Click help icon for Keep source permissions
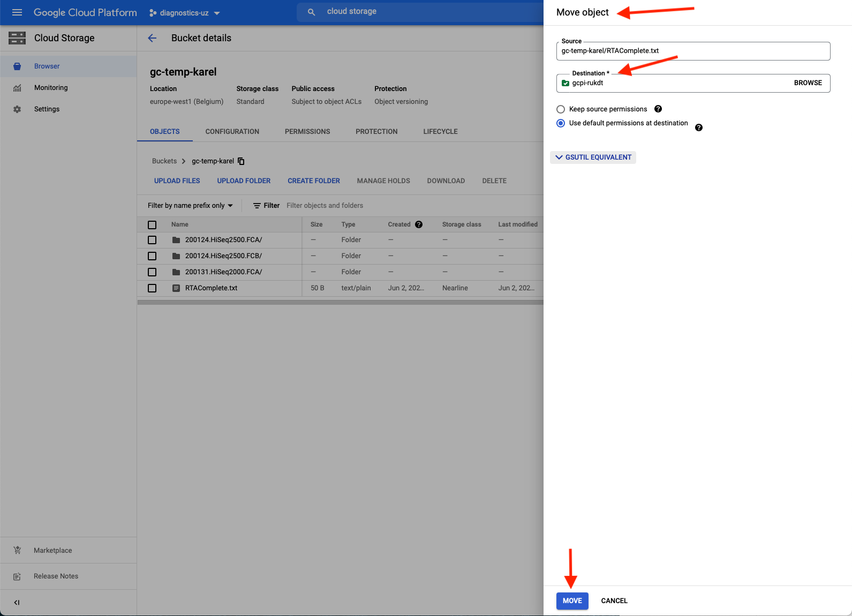Viewport: 852px width, 616px height. pos(658,109)
